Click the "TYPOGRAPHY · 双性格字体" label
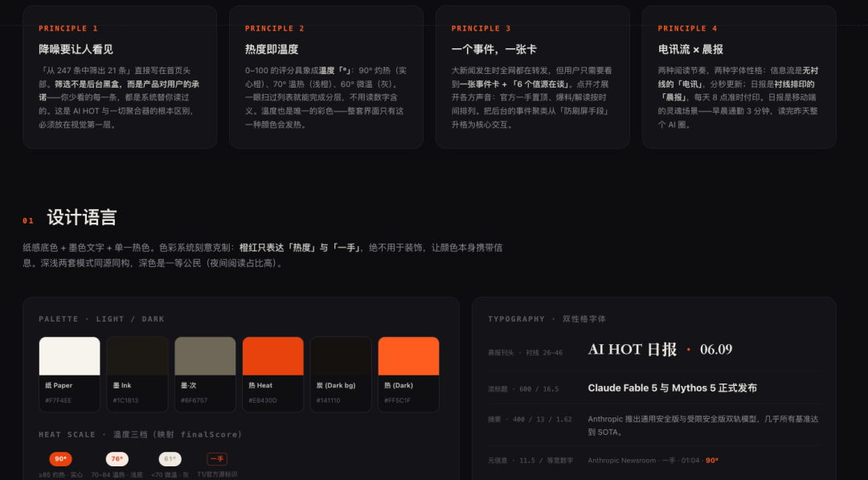 547,319
